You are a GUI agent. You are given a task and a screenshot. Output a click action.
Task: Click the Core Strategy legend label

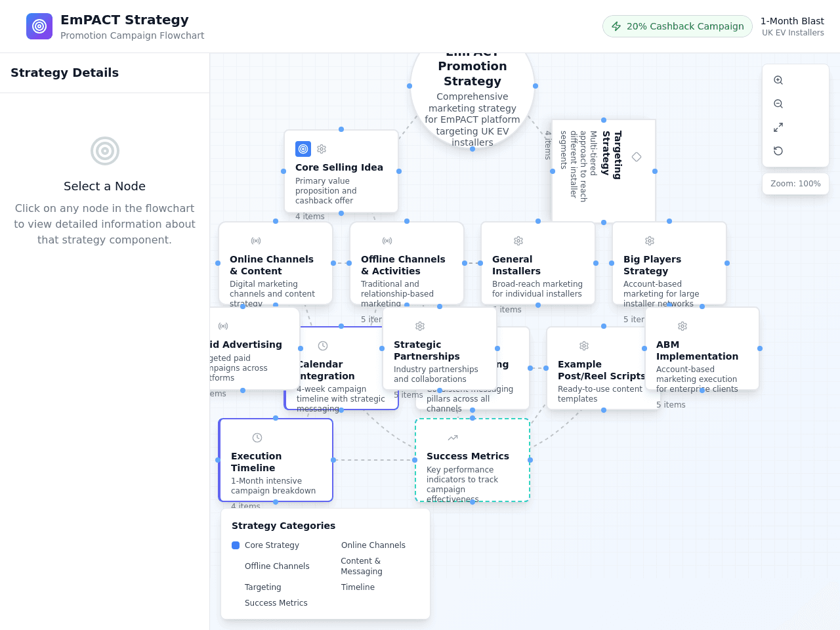[272, 545]
